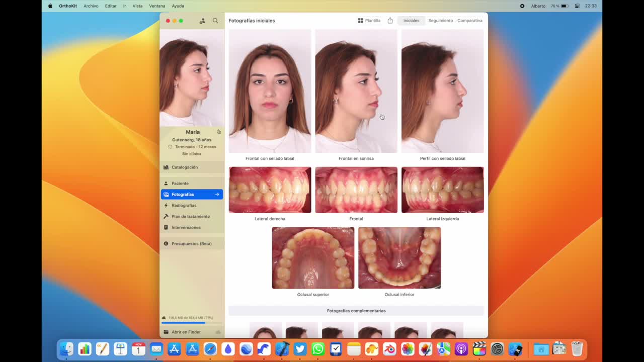
Task: Open the patients list icon in toolbar
Action: tap(202, 21)
